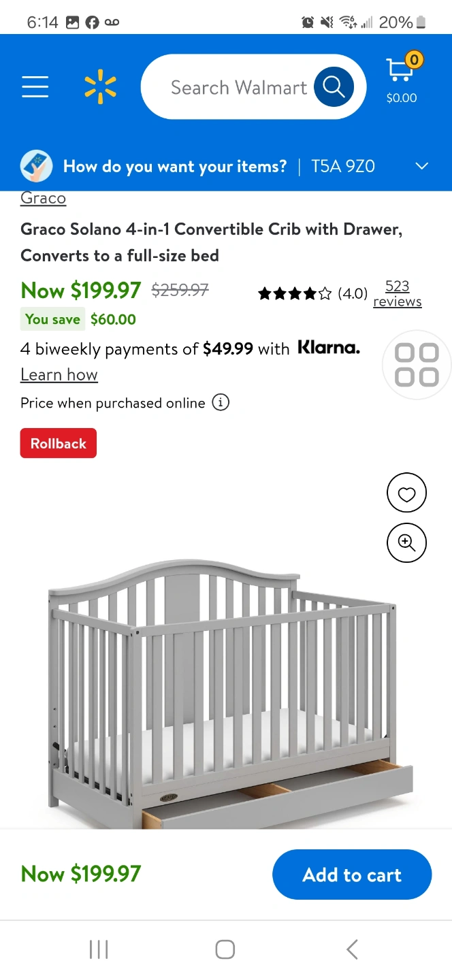Viewport: 452px width, 980px height.
Task: Click the Rollback badge
Action: pos(58,442)
